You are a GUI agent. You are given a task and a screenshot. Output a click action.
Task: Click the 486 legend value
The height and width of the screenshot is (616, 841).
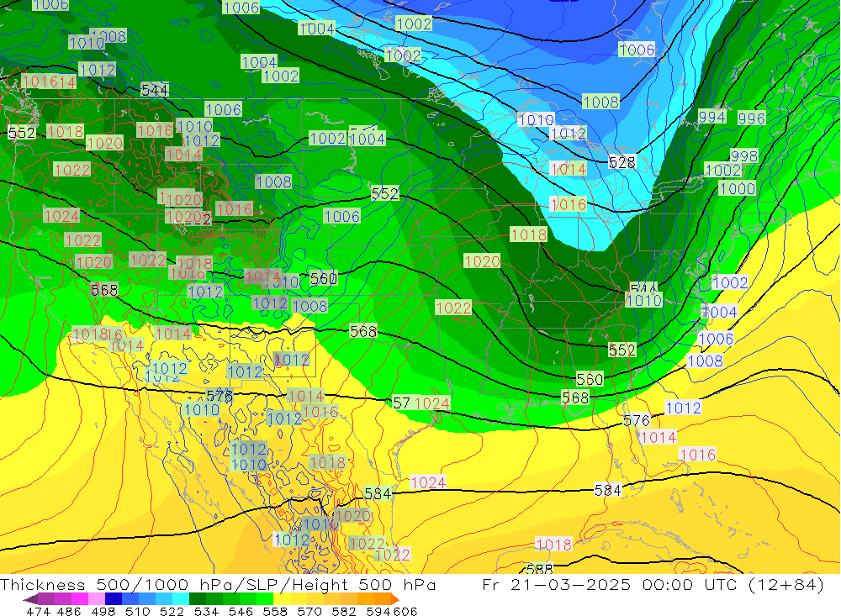pos(69,611)
